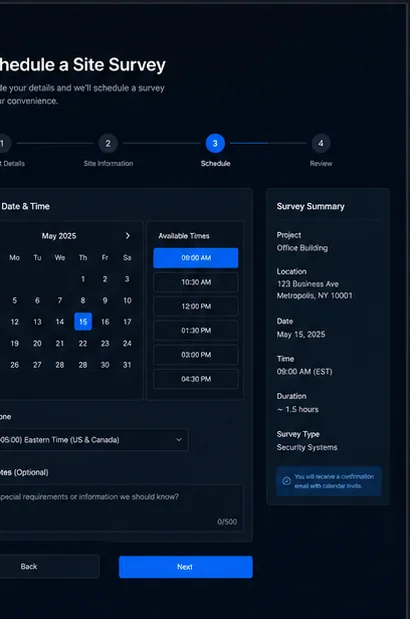Choose the 04:30 PM time slot
410x619 pixels.
(x=196, y=379)
